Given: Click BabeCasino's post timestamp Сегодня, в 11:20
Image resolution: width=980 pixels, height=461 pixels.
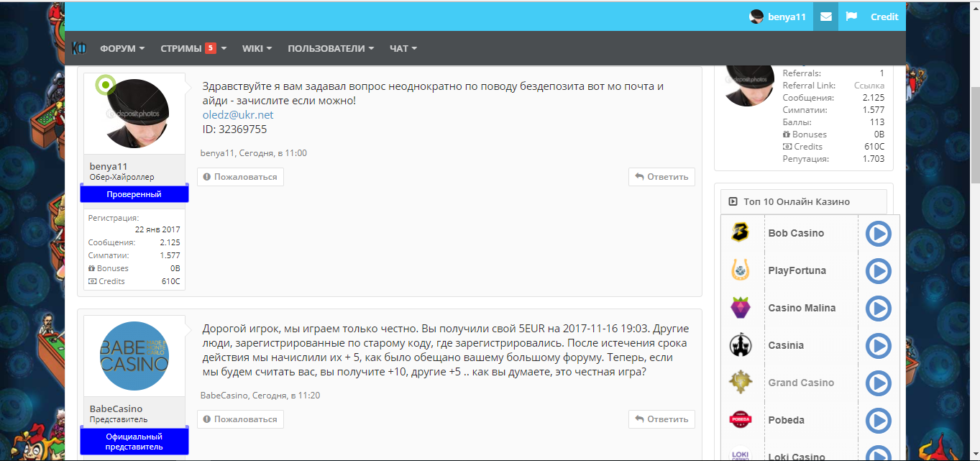Looking at the screenshot, I should coord(286,396).
